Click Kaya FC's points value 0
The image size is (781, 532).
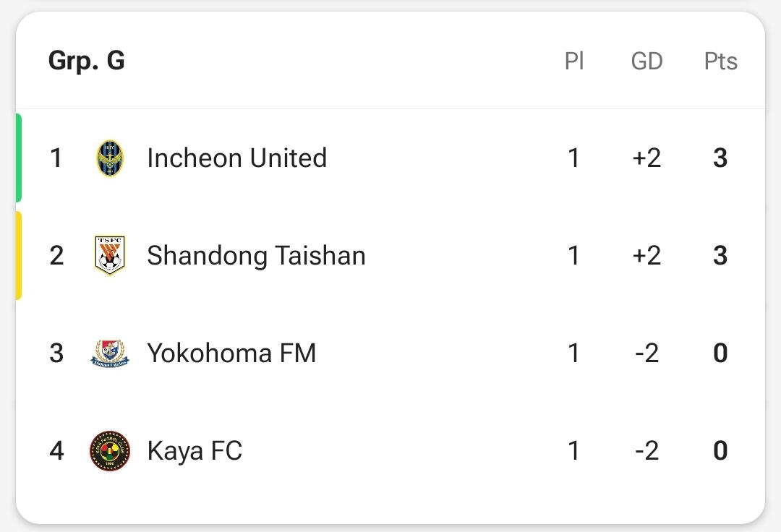tap(720, 451)
